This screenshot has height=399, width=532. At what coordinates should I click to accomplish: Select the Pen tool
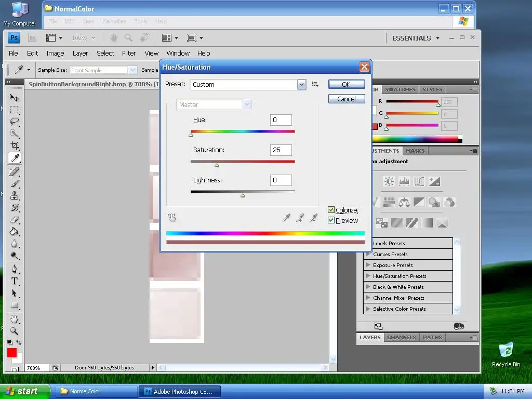coord(14,269)
